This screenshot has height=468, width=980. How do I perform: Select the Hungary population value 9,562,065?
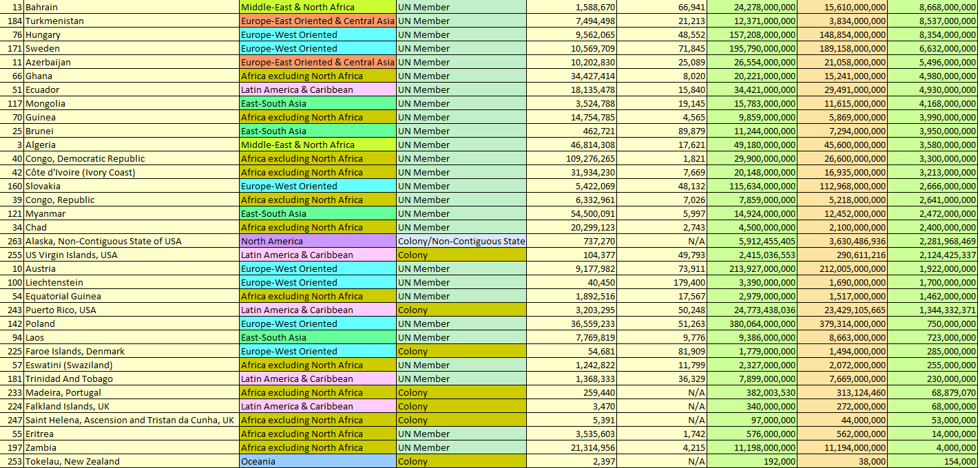click(x=572, y=34)
